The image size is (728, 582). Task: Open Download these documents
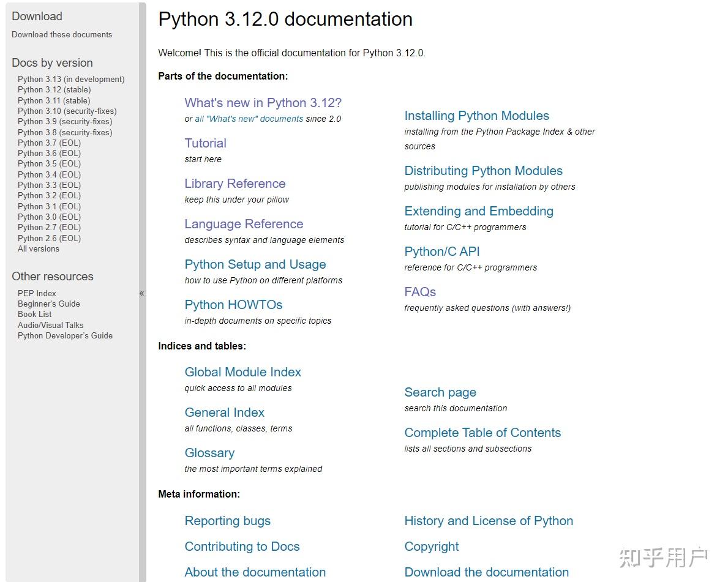coord(61,35)
